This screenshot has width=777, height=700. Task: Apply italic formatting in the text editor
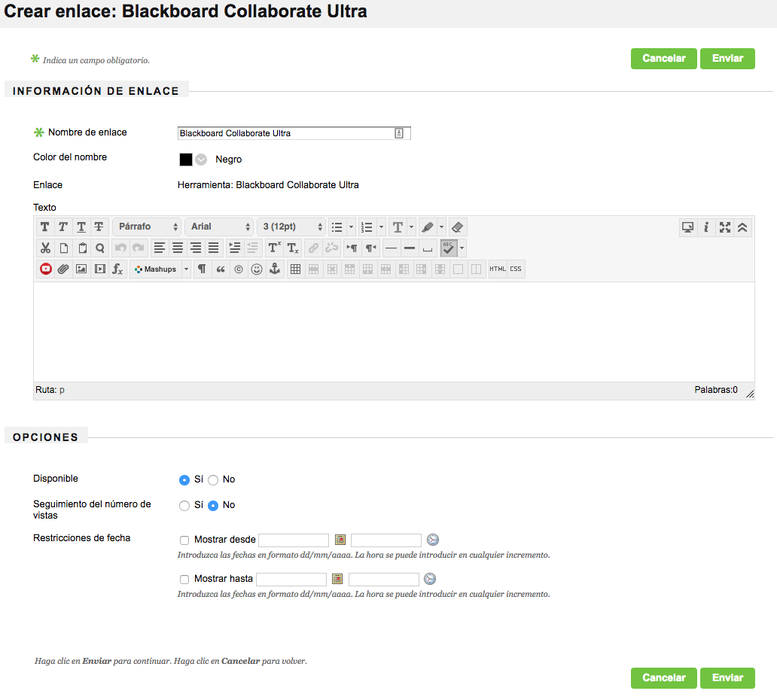coord(63,227)
